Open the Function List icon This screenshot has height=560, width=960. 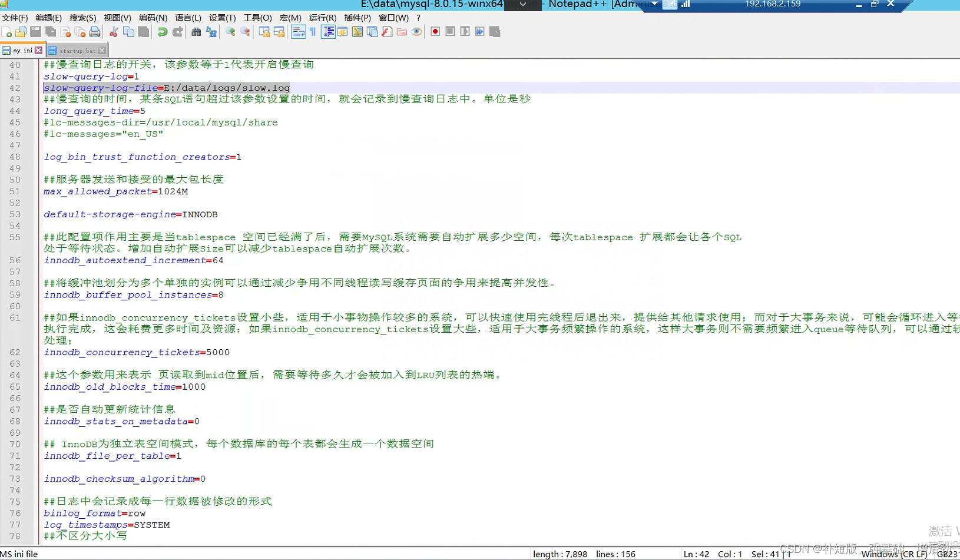[x=387, y=32]
